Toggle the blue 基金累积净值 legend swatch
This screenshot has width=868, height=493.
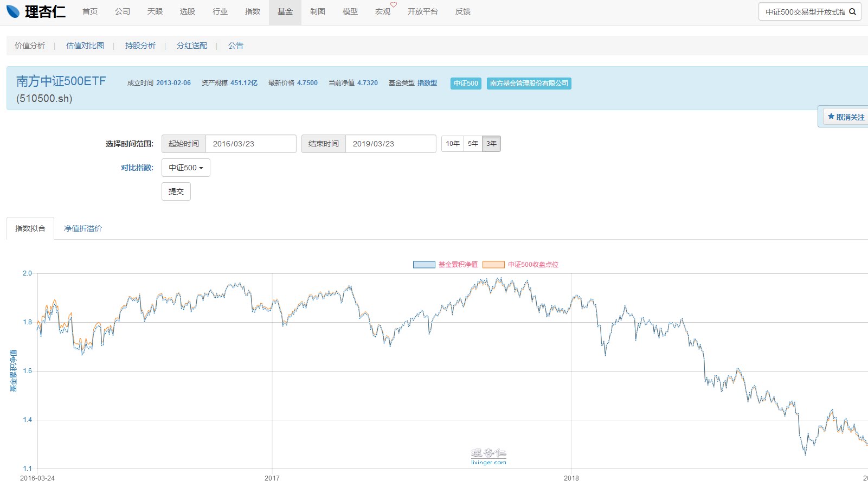pyautogui.click(x=424, y=265)
